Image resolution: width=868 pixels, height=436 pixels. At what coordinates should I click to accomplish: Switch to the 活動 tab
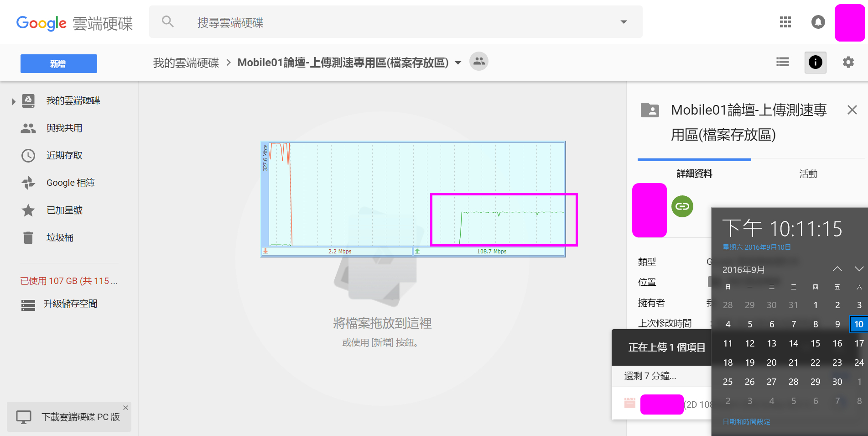click(x=808, y=173)
